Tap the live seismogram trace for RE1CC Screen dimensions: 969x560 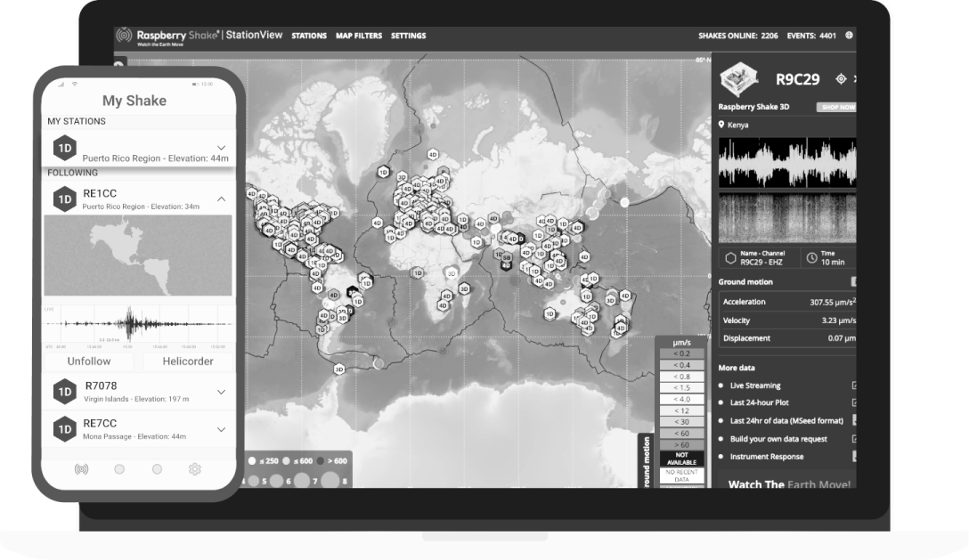coord(138,324)
